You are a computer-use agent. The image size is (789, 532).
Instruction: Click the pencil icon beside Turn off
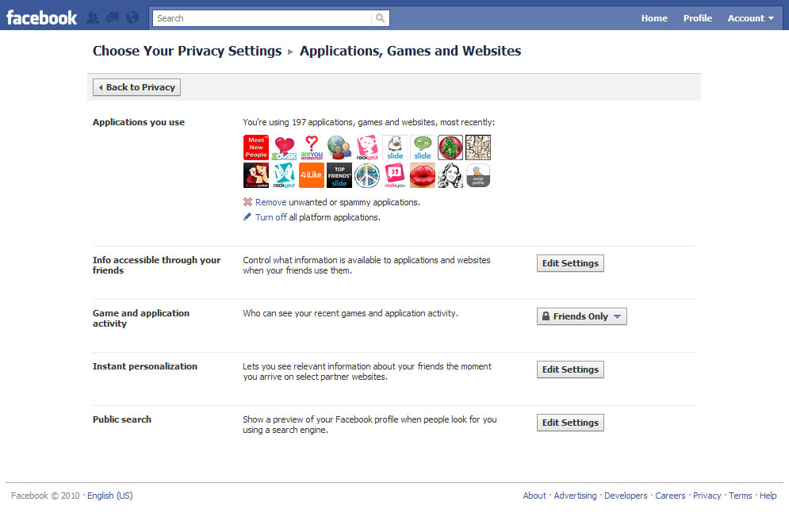[x=247, y=217]
